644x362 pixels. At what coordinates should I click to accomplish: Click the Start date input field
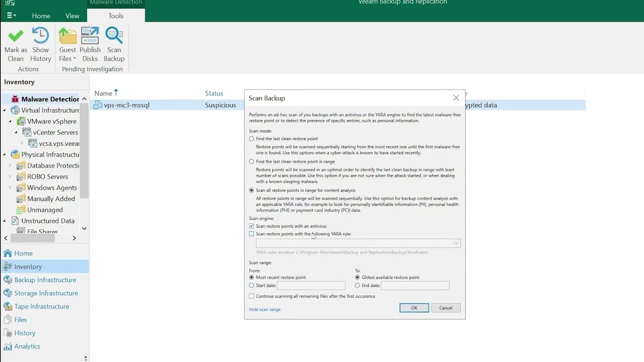tap(311, 285)
